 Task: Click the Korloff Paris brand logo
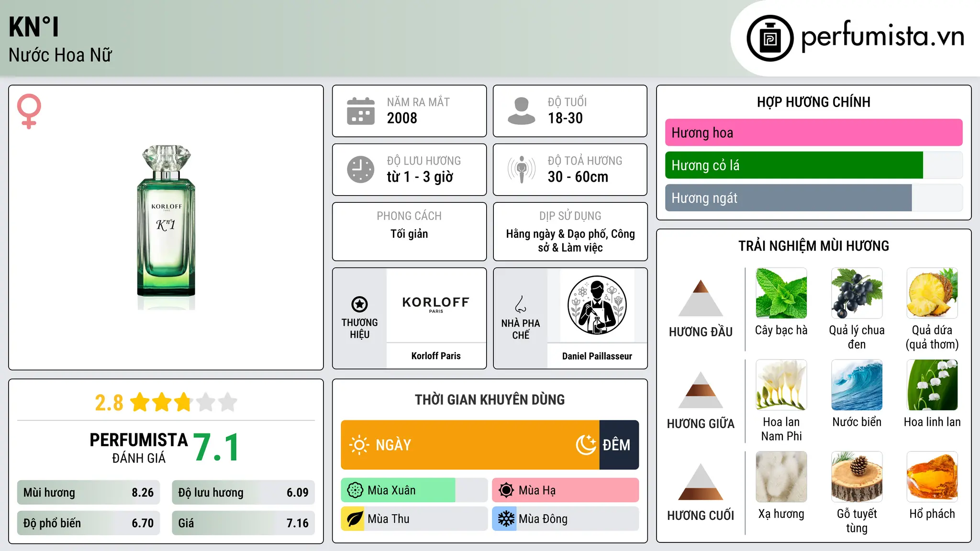pos(436,305)
